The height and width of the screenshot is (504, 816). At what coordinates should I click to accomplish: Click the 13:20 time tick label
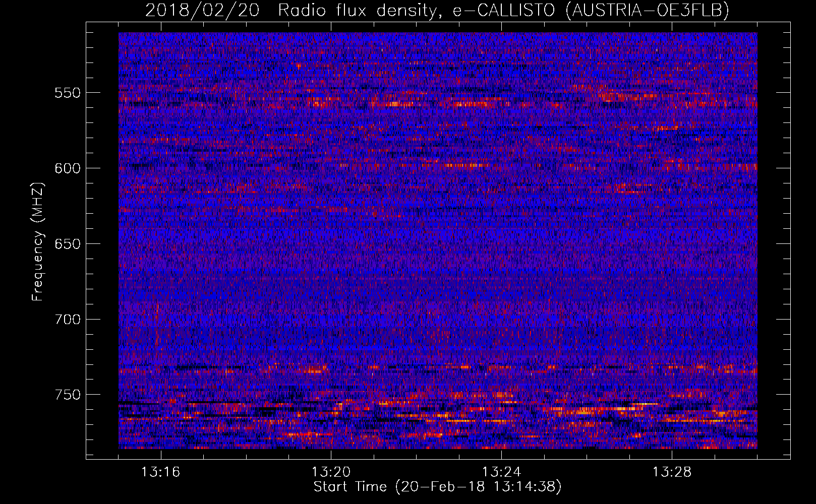click(x=331, y=472)
